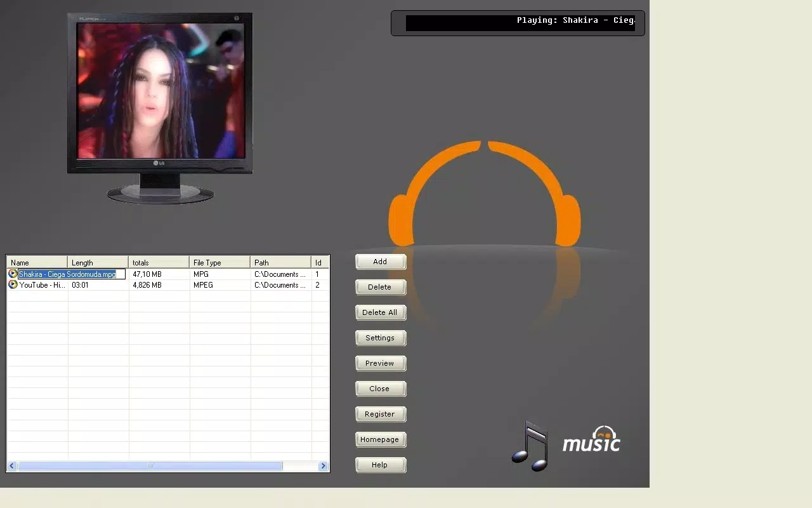Open the Homepage link button

(x=380, y=439)
